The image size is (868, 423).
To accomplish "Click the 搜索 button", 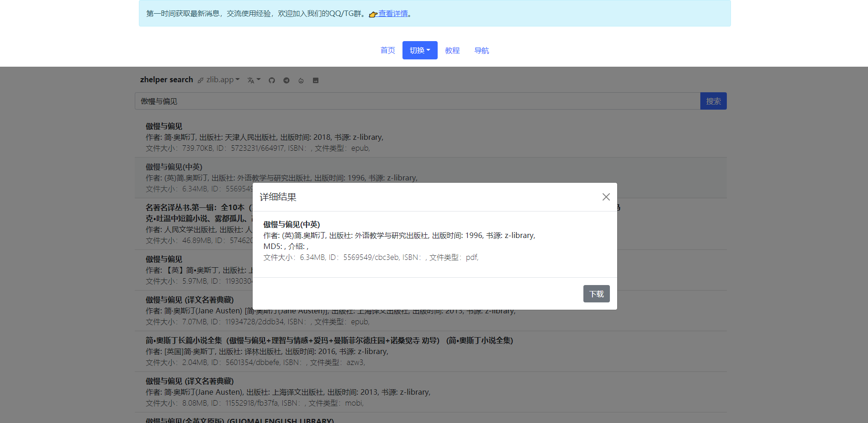I will [x=714, y=101].
